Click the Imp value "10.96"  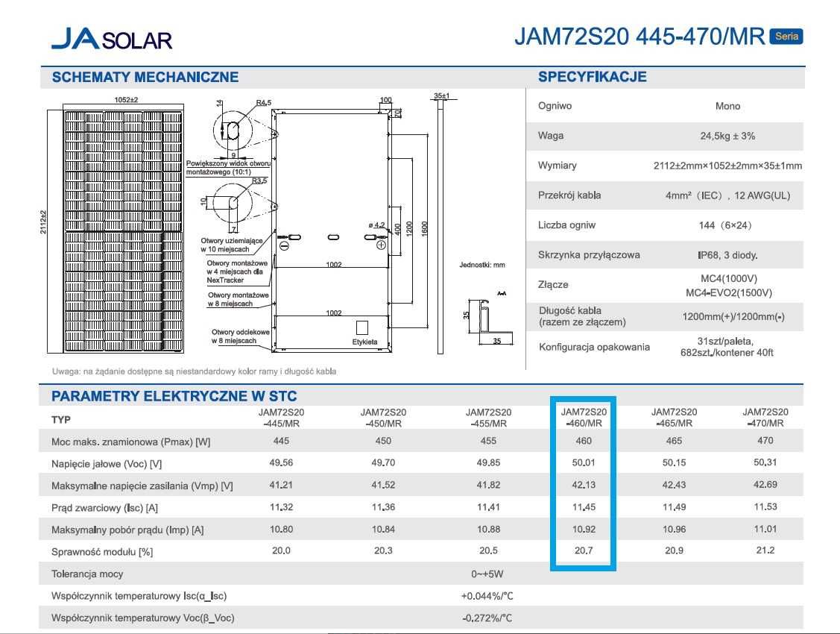(674, 529)
